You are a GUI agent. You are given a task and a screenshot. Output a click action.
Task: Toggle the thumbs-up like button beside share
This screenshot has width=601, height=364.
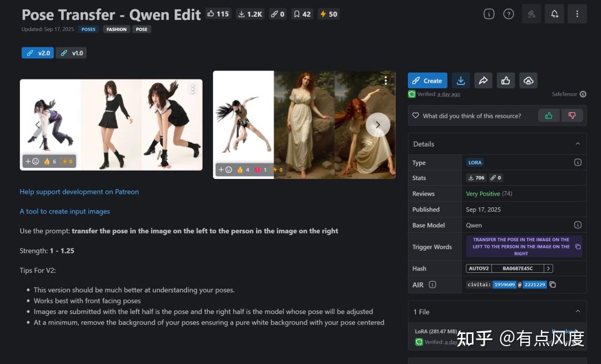tap(505, 81)
